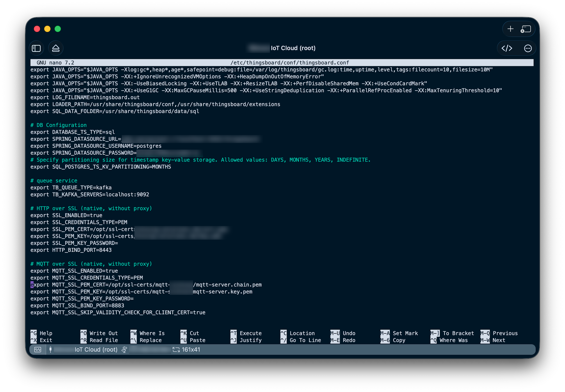Open the more options ellipsis menu
This screenshot has height=392, width=565.
(x=527, y=48)
